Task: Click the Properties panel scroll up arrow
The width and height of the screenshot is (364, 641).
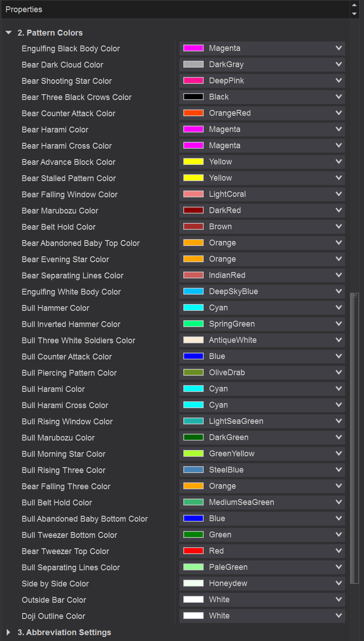Action: coord(354,5)
